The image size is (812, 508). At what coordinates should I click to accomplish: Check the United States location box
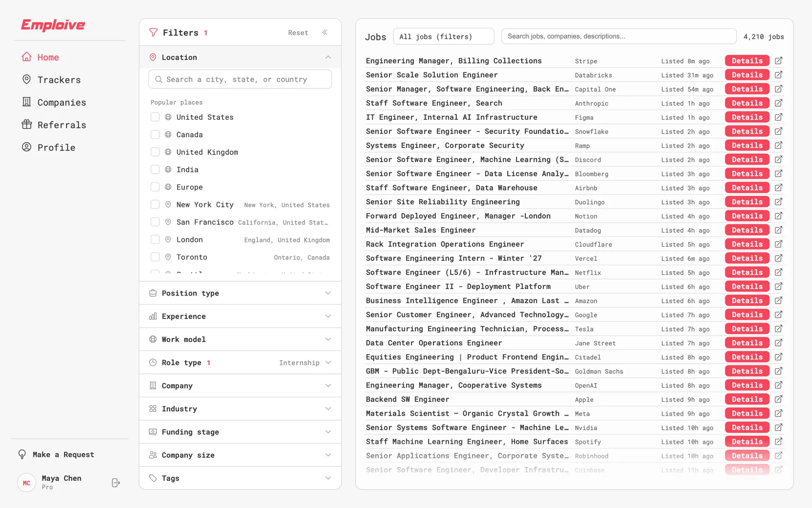point(155,117)
